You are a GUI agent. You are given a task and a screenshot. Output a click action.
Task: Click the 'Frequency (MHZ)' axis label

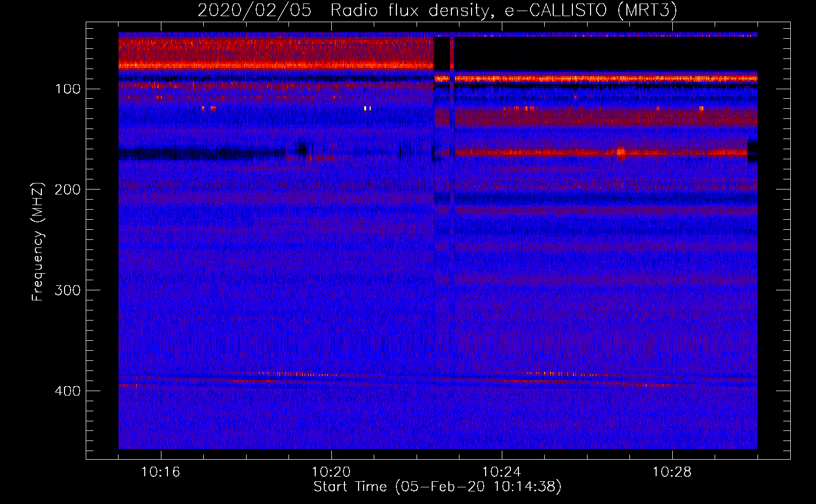point(38,242)
